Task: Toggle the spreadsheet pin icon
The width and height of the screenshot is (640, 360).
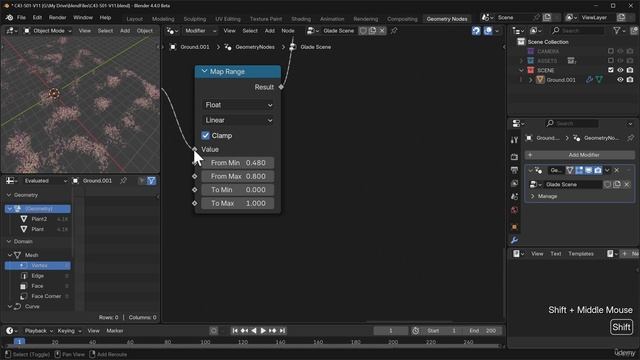Action: [123, 181]
